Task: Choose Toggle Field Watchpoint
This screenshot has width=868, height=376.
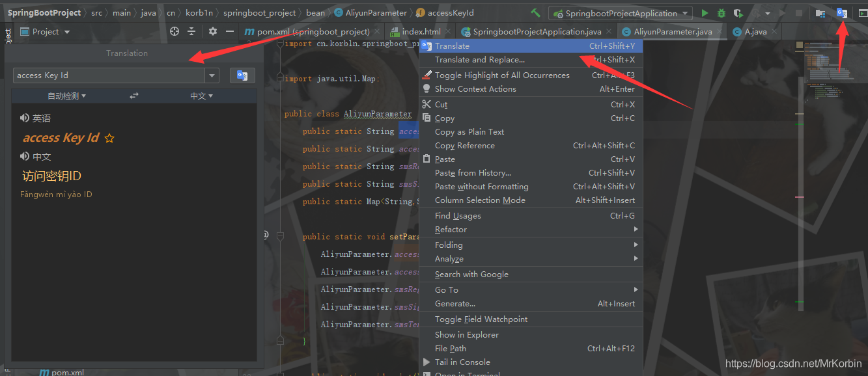Action: (x=531, y=319)
